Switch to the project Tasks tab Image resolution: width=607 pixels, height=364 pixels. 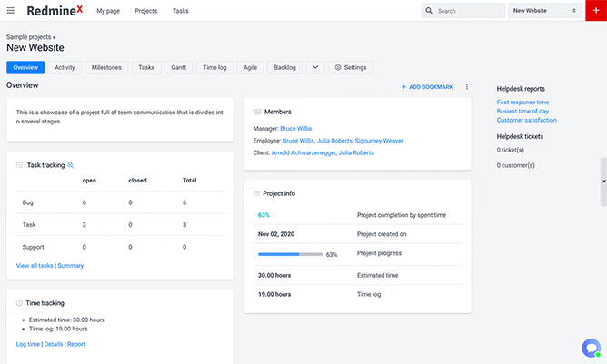pyautogui.click(x=146, y=67)
